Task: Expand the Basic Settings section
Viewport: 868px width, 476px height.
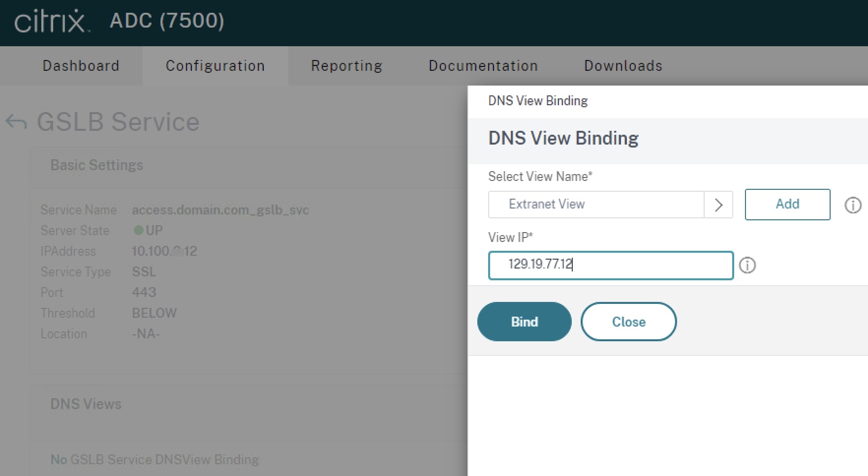Action: pyautogui.click(x=97, y=165)
